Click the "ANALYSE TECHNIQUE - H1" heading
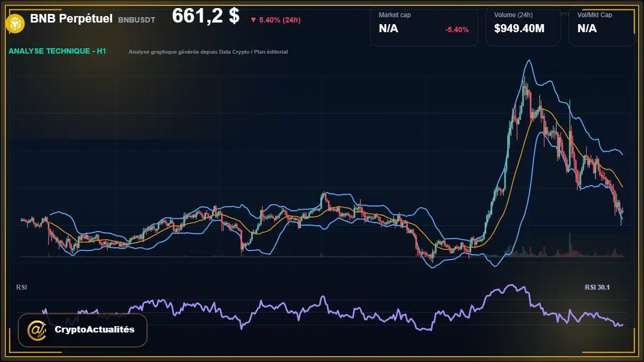The image size is (644, 362). click(57, 51)
